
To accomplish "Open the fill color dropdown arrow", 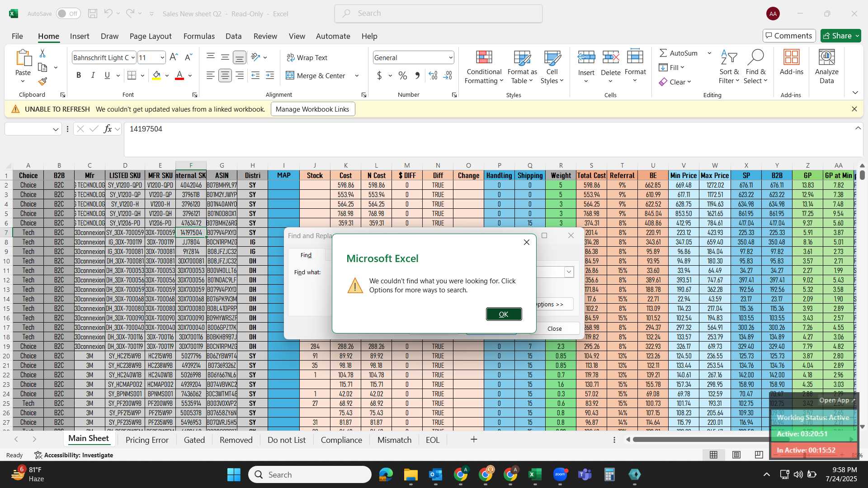I will [x=167, y=75].
